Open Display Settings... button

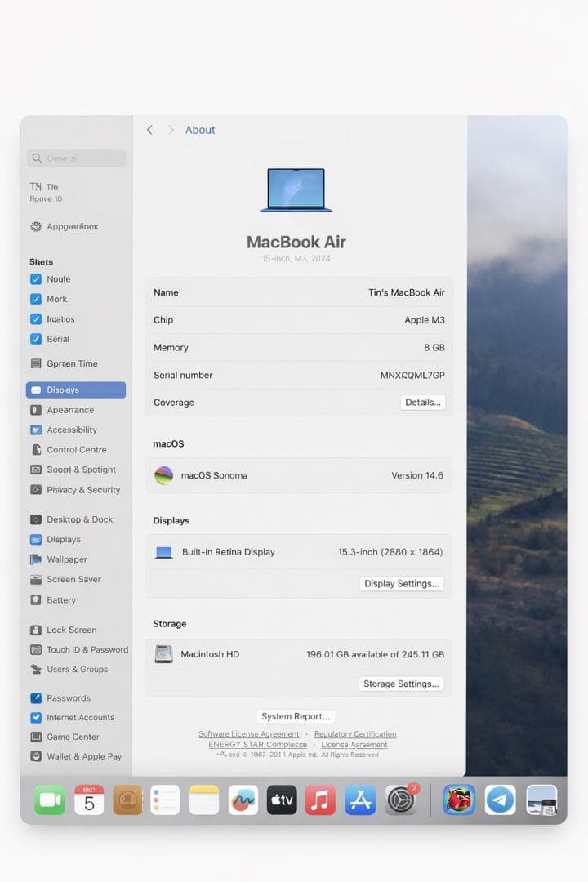coord(402,584)
